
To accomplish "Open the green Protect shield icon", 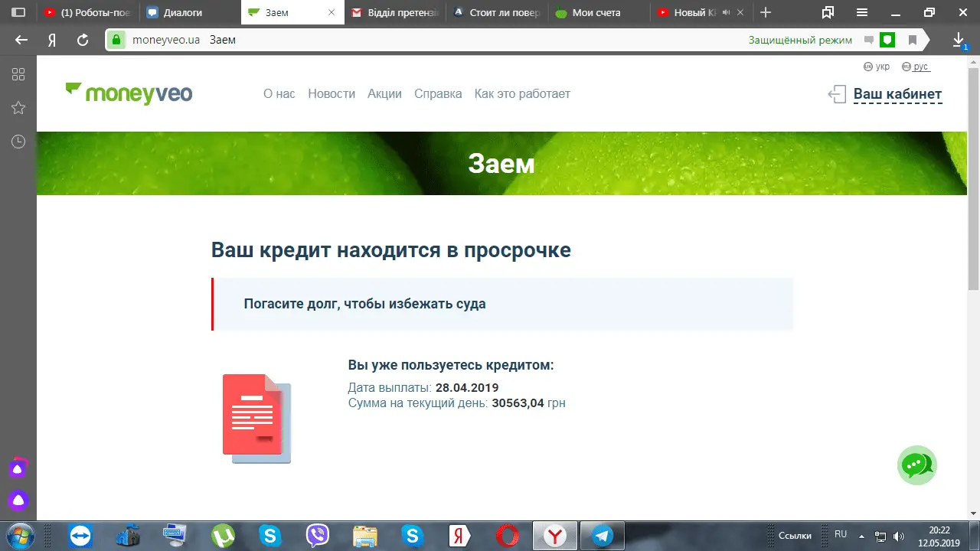I will click(x=887, y=40).
